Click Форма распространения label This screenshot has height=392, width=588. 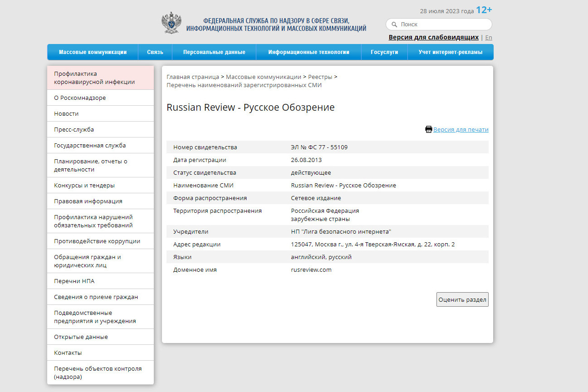210,198
